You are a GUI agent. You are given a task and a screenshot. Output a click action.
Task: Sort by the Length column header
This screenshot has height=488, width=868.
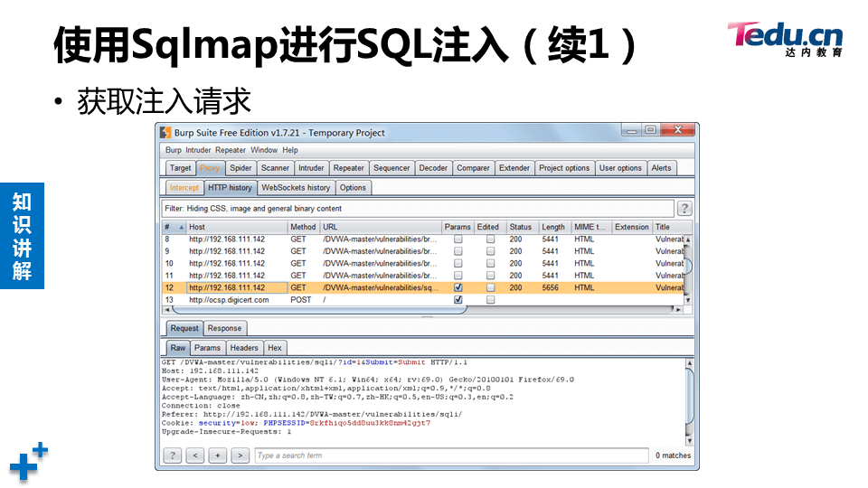tap(554, 227)
